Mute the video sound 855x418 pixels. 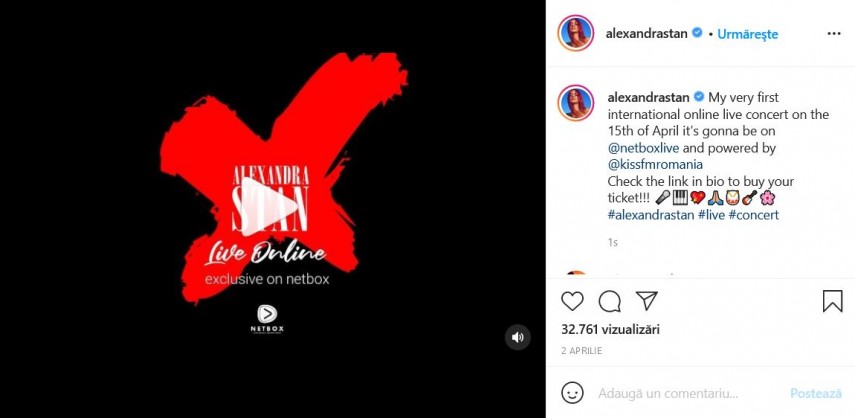517,337
